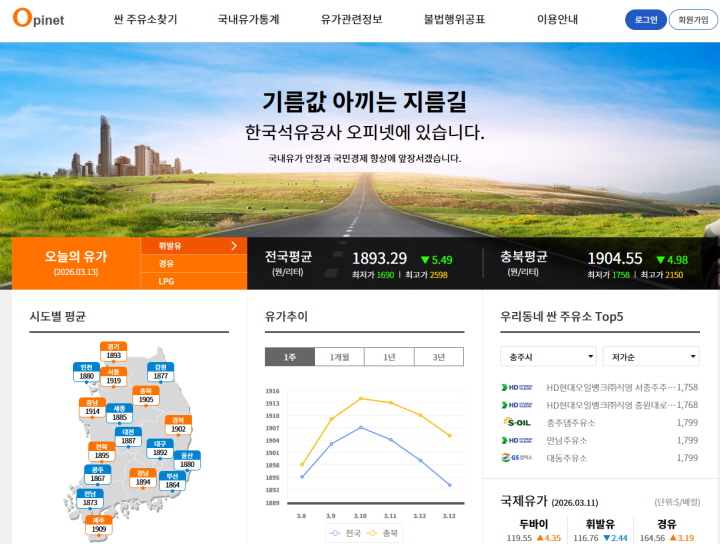720x544 pixels.
Task: Open 유가관련정보 menu
Action: (x=351, y=19)
